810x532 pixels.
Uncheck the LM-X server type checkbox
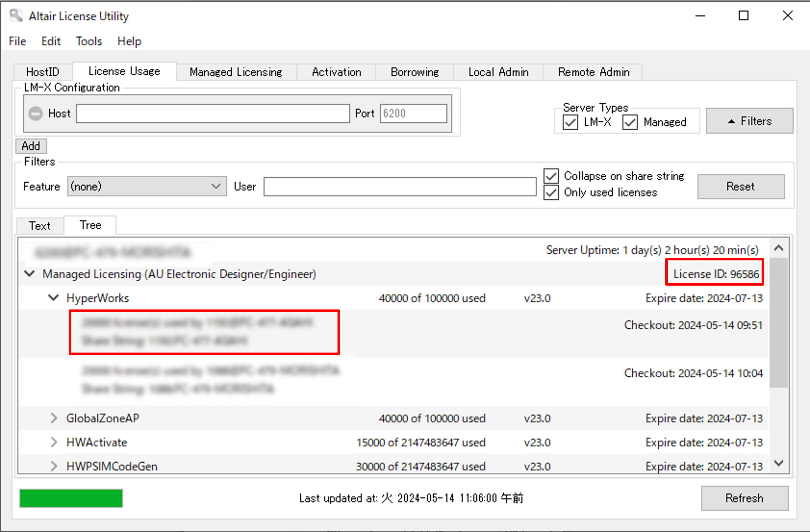[x=570, y=122]
